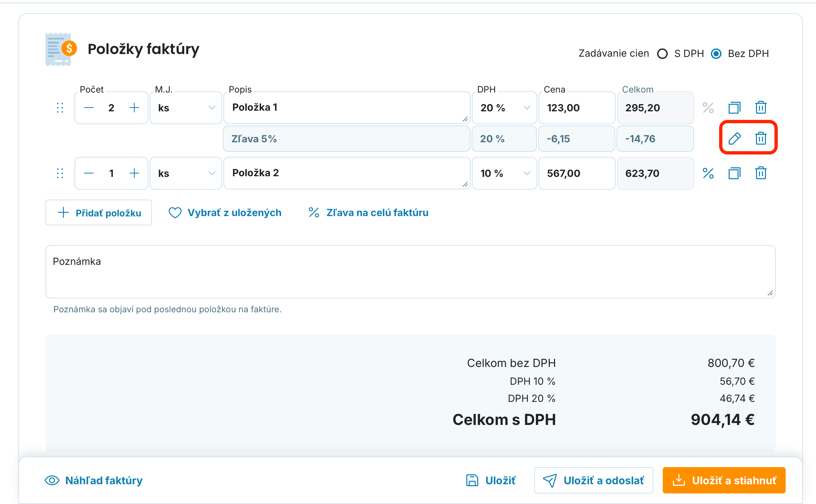Open the M.J. unit dropdown for Položka 2
The width and height of the screenshot is (816, 504).
[186, 173]
